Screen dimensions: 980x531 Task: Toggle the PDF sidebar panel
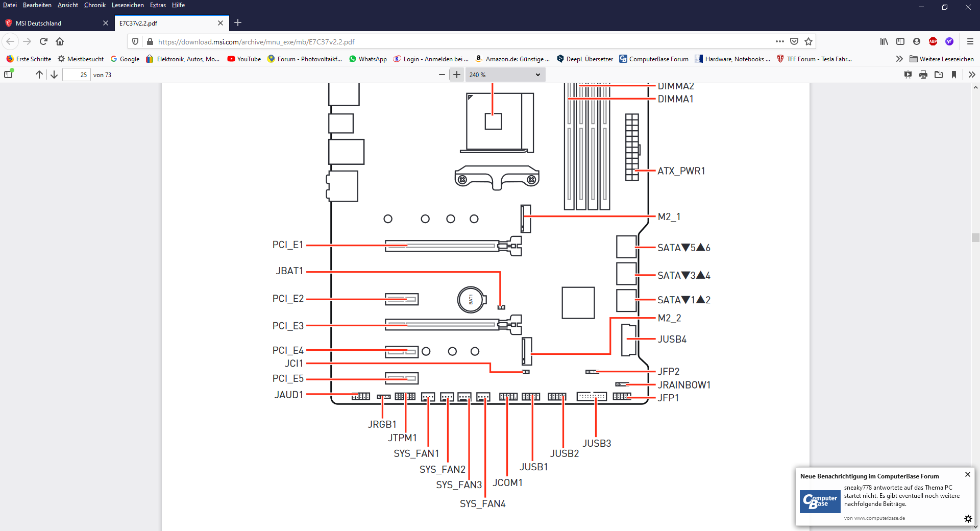(9, 75)
